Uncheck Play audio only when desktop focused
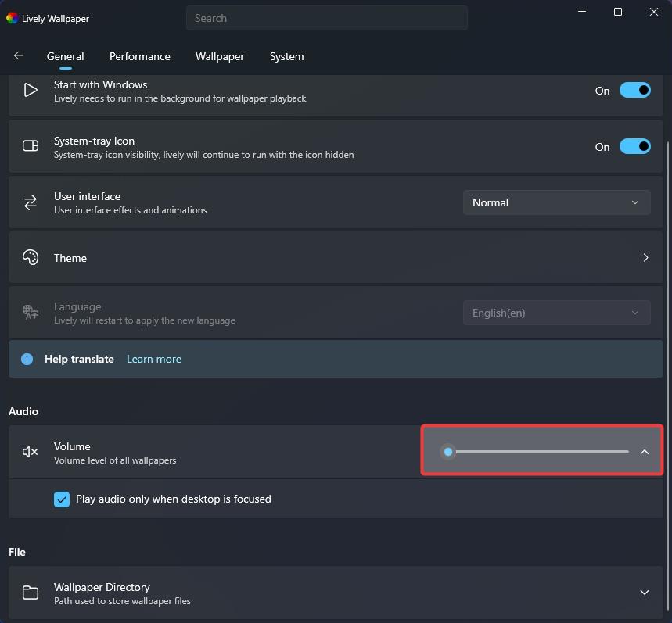This screenshot has width=672, height=623. [x=62, y=499]
